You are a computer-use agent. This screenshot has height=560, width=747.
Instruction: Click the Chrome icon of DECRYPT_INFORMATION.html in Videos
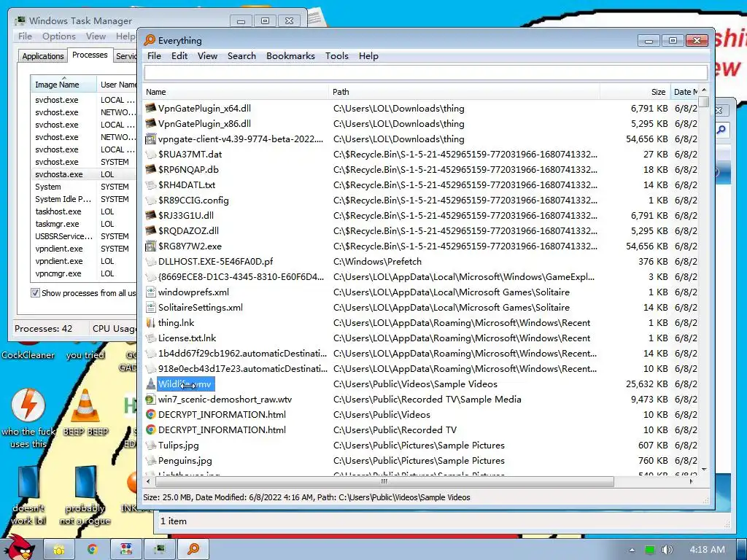pyautogui.click(x=150, y=414)
